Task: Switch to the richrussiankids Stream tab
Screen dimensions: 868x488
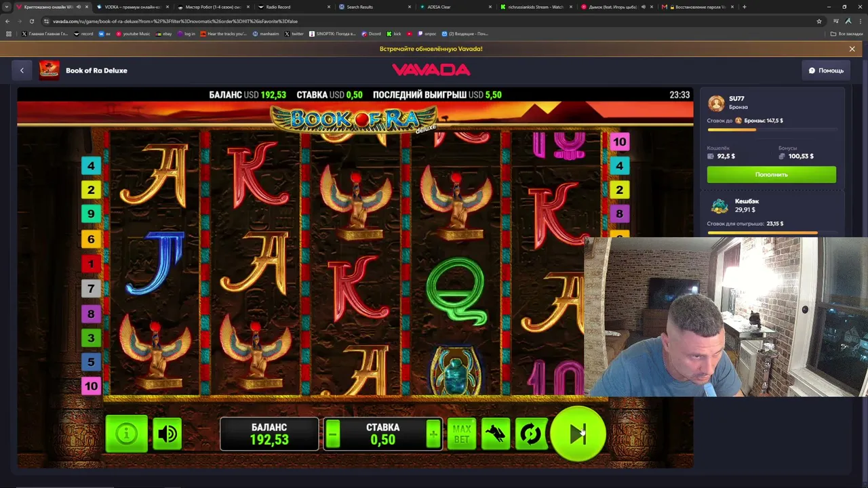Action: (535, 7)
